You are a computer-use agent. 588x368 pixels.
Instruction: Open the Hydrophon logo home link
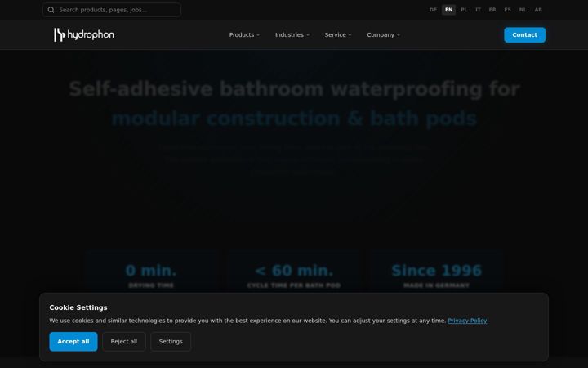click(84, 34)
